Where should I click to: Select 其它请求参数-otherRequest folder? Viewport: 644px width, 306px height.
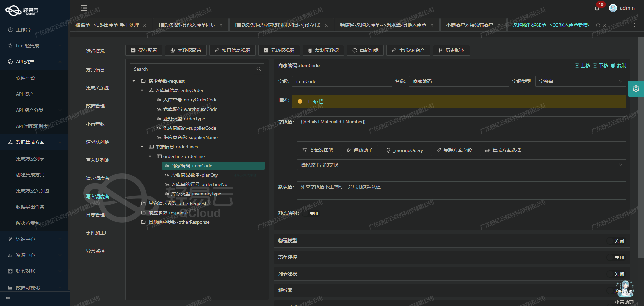177,203
